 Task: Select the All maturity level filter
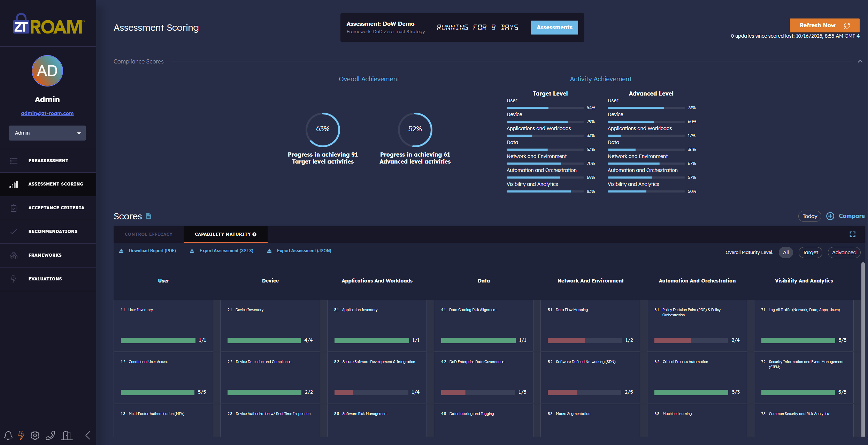(x=786, y=252)
